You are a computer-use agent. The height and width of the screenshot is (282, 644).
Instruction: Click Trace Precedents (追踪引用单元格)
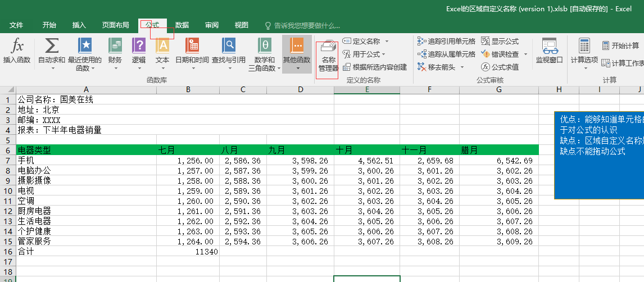446,42
